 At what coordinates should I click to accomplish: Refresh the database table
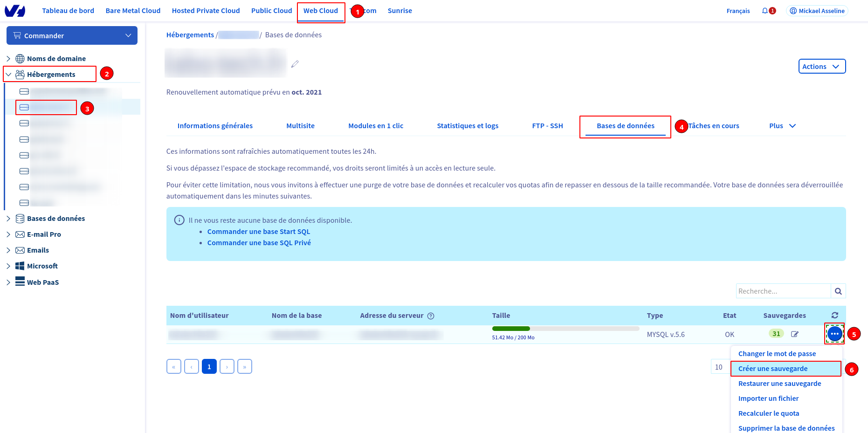[834, 316]
